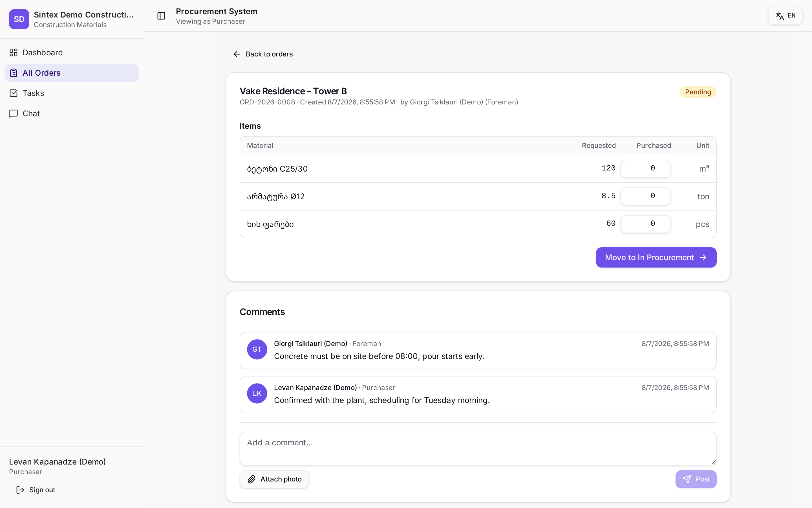The height and width of the screenshot is (508, 812).
Task: Click the comment resize handle
Action: pos(713,462)
